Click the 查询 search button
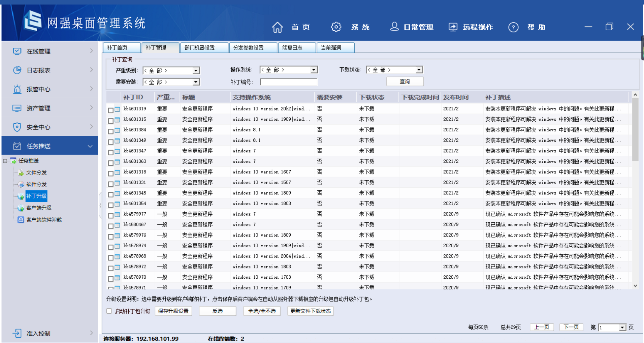The image size is (644, 343). click(405, 82)
